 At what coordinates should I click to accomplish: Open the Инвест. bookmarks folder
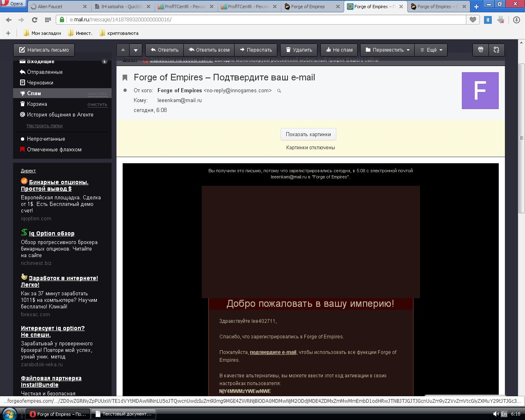click(80, 33)
